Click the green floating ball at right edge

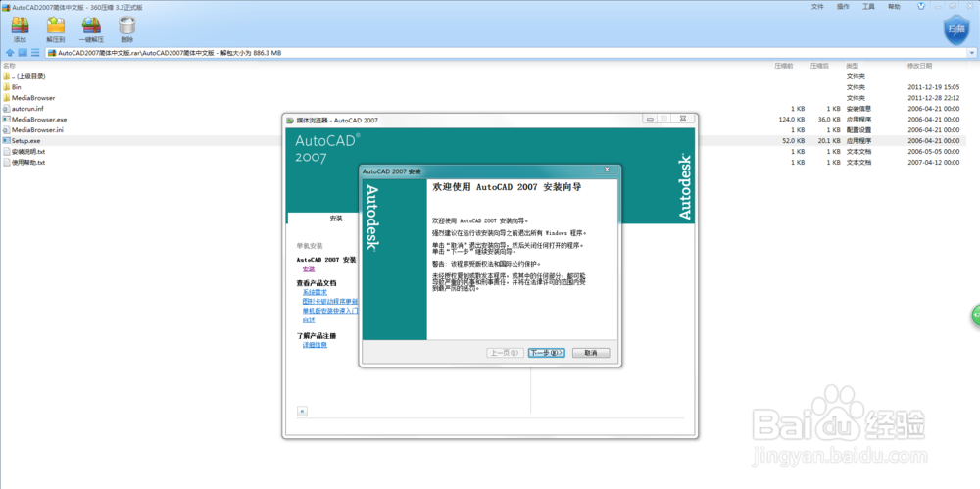point(976,315)
